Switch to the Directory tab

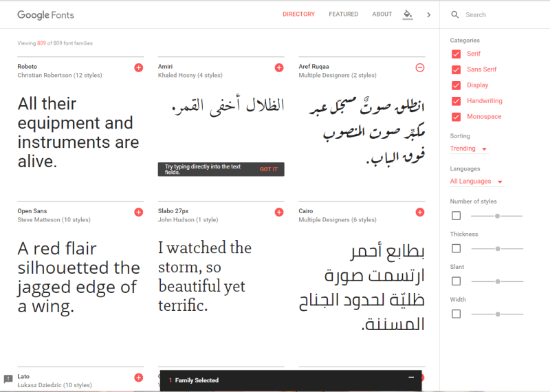point(298,14)
